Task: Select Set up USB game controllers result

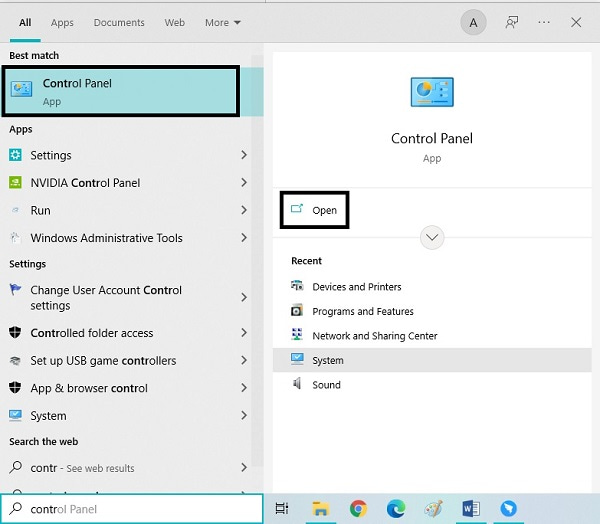Action: click(x=103, y=360)
